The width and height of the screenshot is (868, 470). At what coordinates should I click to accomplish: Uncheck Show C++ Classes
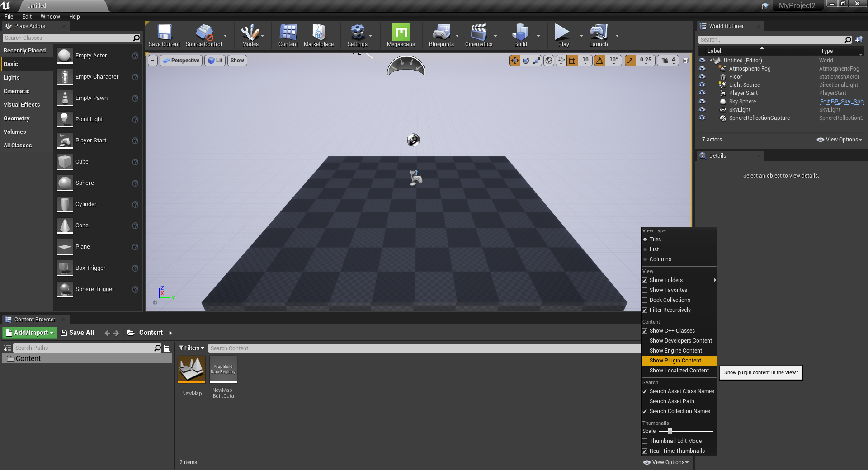coord(645,331)
